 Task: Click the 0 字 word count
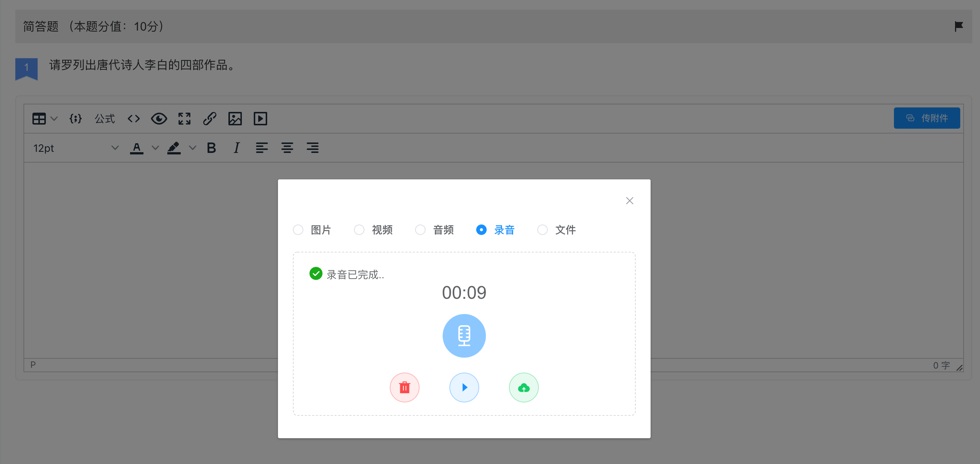(x=942, y=365)
